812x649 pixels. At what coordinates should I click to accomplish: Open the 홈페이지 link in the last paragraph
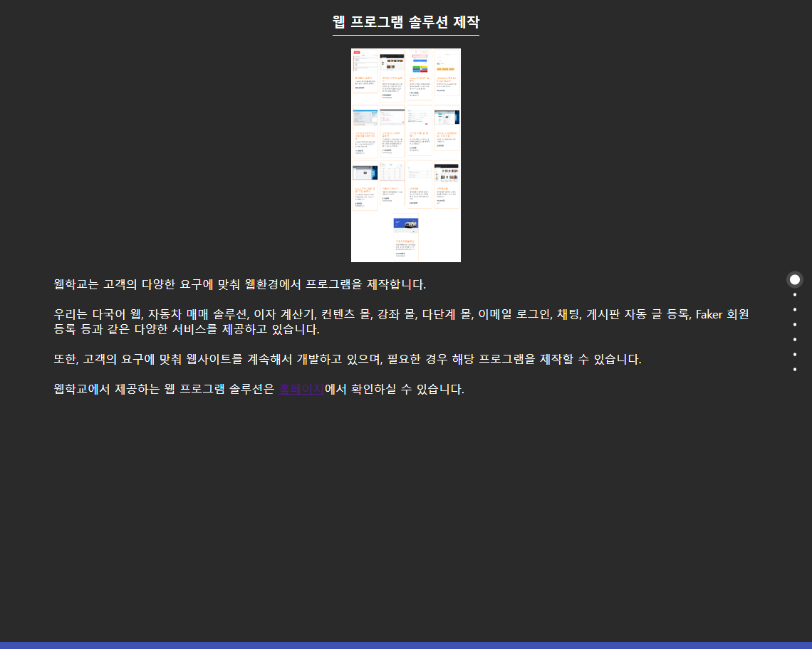303,390
